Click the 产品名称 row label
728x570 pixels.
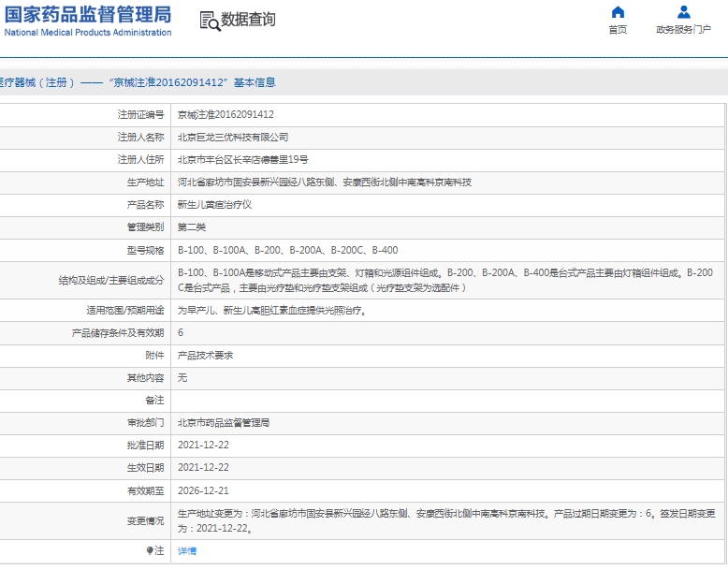pos(145,205)
